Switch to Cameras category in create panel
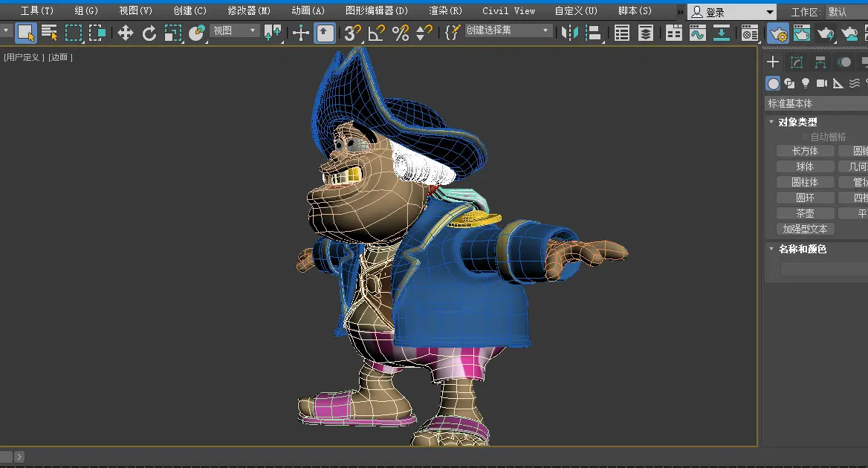The width and height of the screenshot is (868, 468). (x=822, y=83)
